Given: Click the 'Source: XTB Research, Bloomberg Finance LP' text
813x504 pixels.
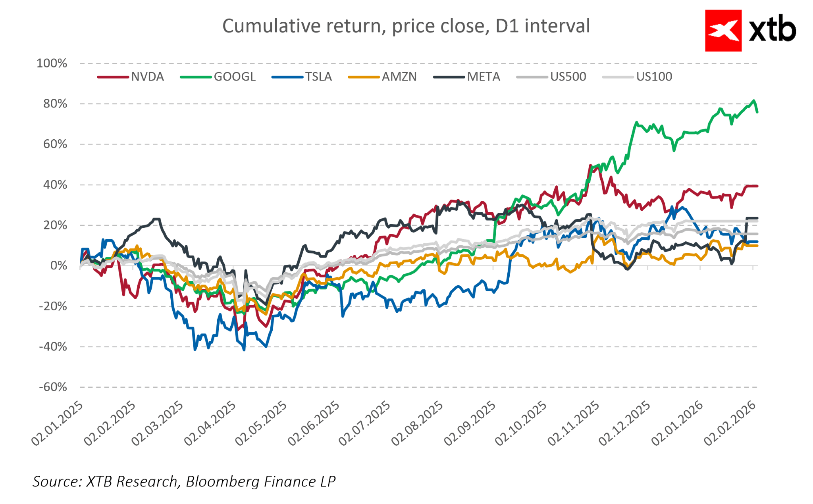Looking at the screenshot, I should click(184, 482).
